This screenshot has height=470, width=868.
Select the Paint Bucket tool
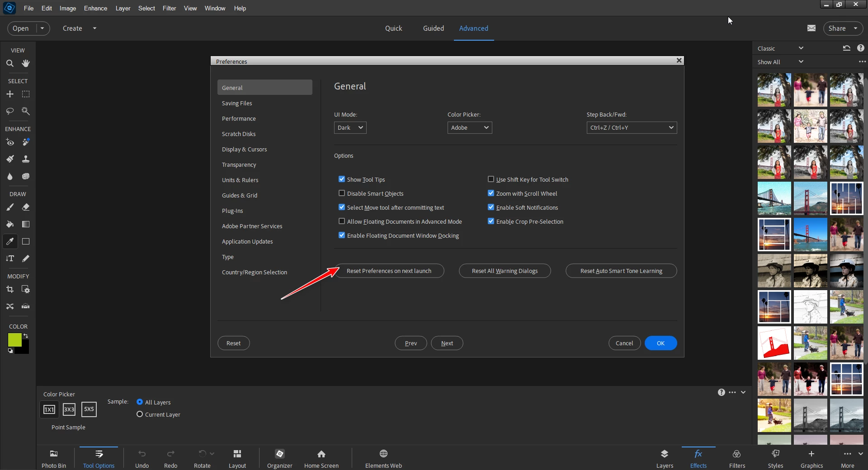tap(9, 224)
